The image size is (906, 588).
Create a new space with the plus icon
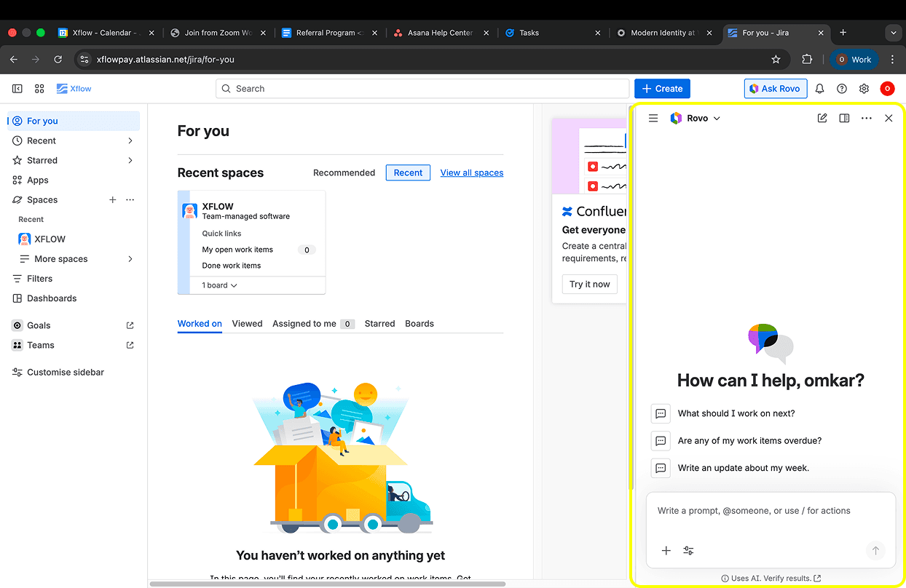[x=113, y=199]
